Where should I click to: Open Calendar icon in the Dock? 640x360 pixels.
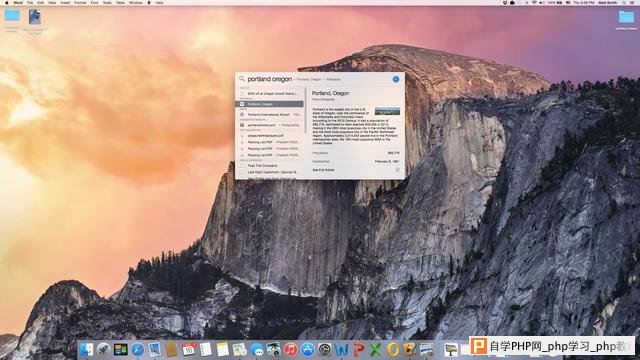(x=189, y=349)
